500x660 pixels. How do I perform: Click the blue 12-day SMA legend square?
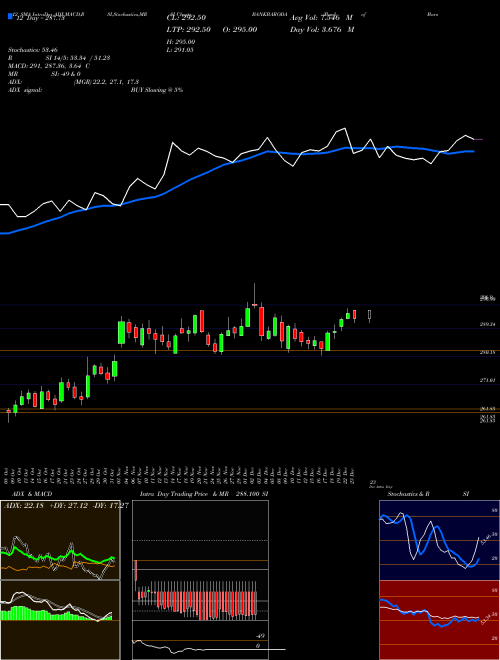[11, 17]
